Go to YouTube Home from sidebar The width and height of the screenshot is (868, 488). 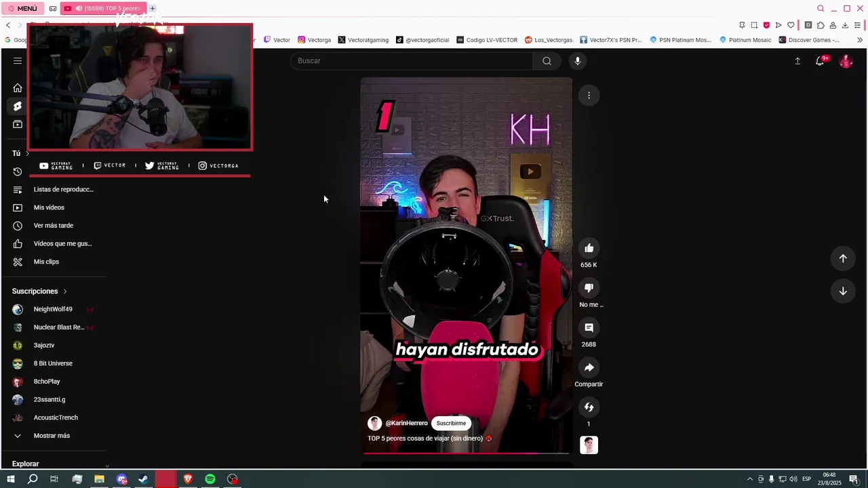tap(18, 88)
